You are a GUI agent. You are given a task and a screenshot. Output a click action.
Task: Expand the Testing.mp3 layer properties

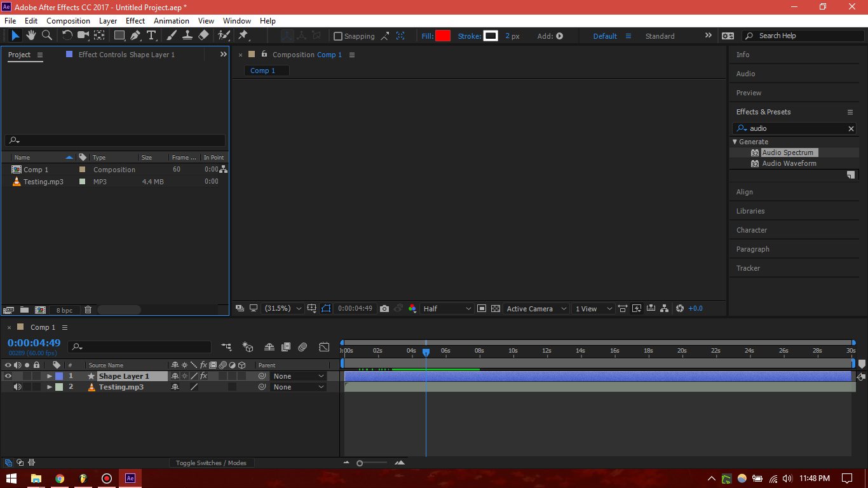click(x=50, y=387)
